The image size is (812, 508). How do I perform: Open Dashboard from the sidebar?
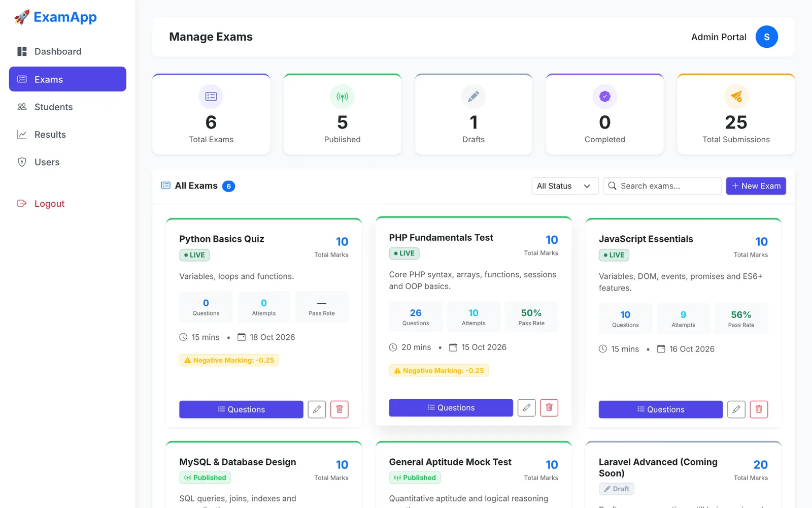click(67, 51)
